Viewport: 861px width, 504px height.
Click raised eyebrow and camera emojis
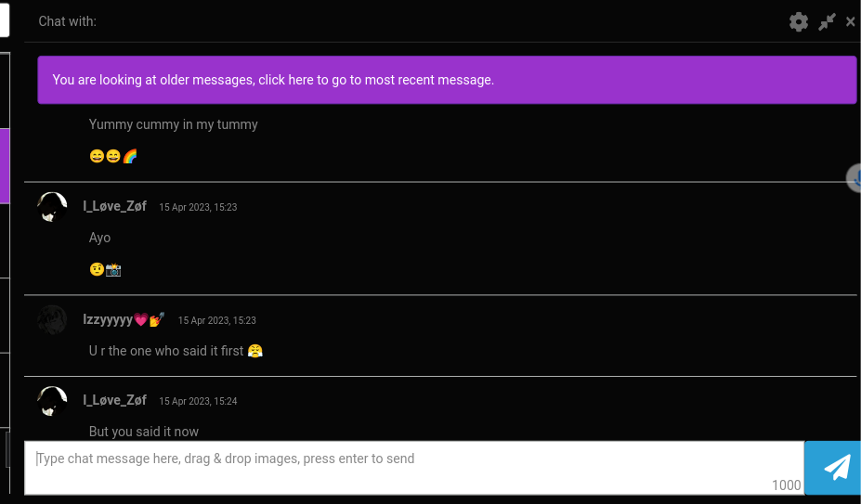coord(105,269)
